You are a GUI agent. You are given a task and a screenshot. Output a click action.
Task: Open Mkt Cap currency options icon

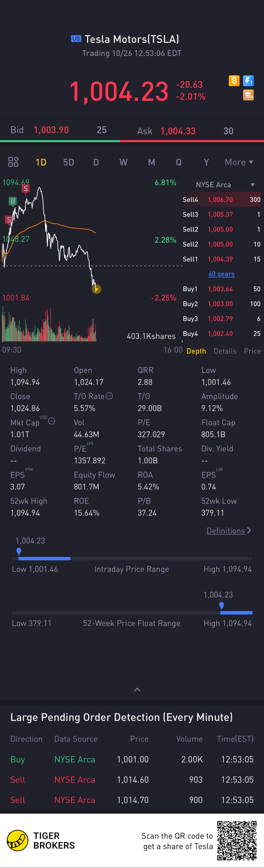pyautogui.click(x=52, y=421)
